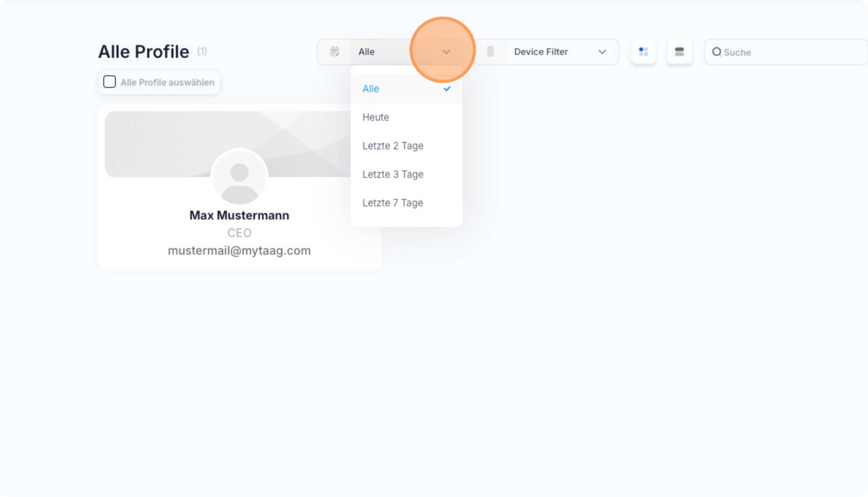Click the Device Filter label
Screen dimensions: 868x497
pos(541,52)
